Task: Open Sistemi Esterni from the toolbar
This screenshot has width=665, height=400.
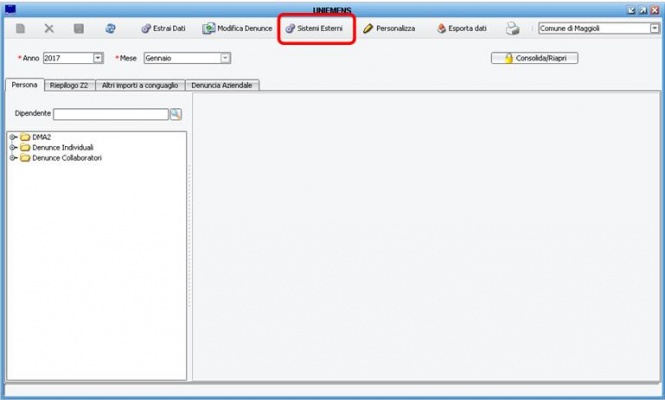Action: 314,28
